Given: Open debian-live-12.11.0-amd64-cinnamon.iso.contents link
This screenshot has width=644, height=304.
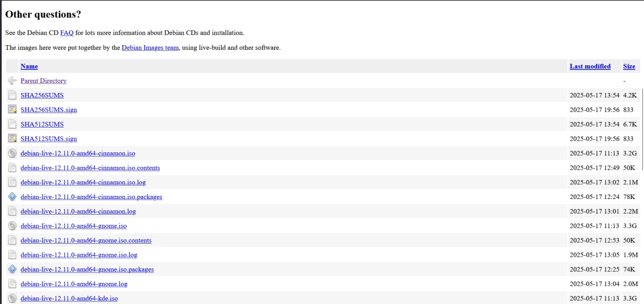Looking at the screenshot, I should coord(90,168).
